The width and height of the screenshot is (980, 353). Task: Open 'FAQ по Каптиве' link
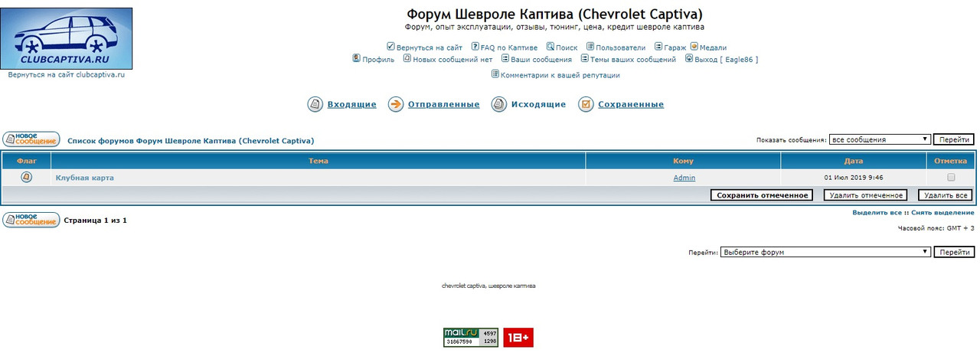(509, 47)
